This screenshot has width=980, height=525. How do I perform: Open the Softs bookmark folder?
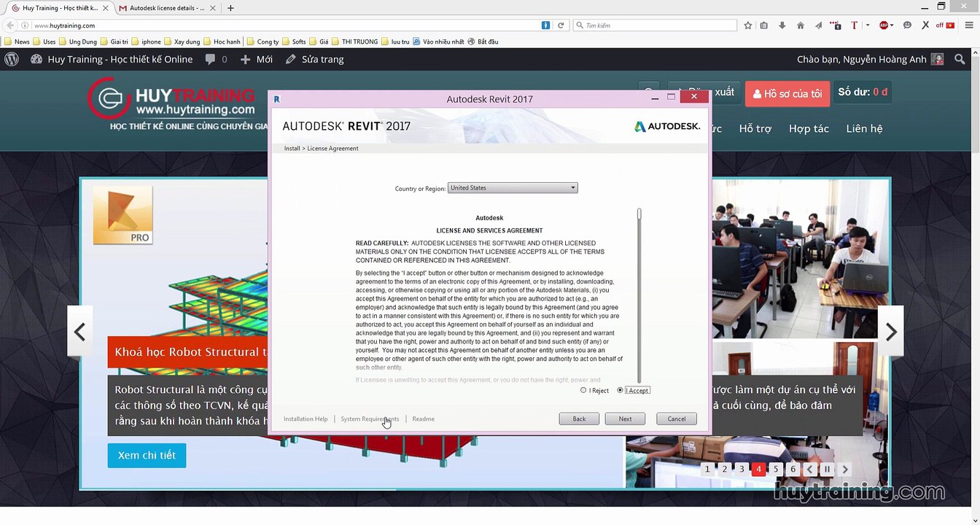coord(294,42)
